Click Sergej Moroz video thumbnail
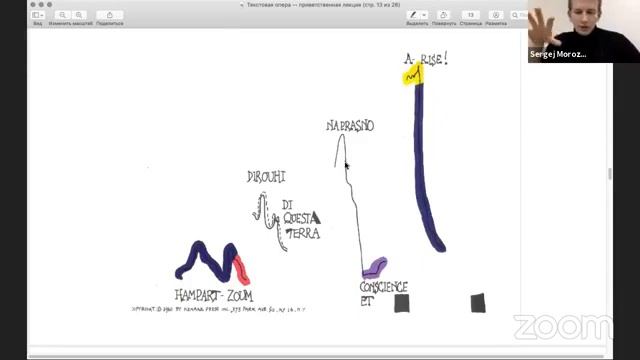This screenshot has width=640, height=360. (584, 31)
